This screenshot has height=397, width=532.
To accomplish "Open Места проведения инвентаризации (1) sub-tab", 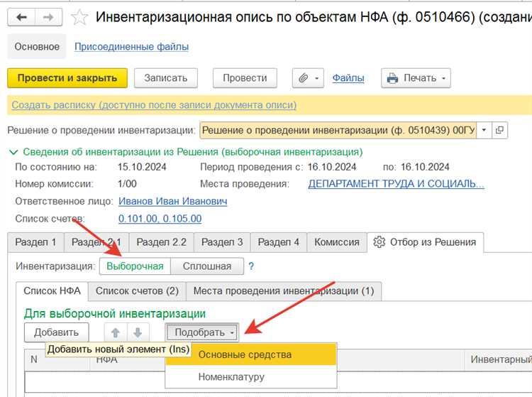I will [284, 291].
